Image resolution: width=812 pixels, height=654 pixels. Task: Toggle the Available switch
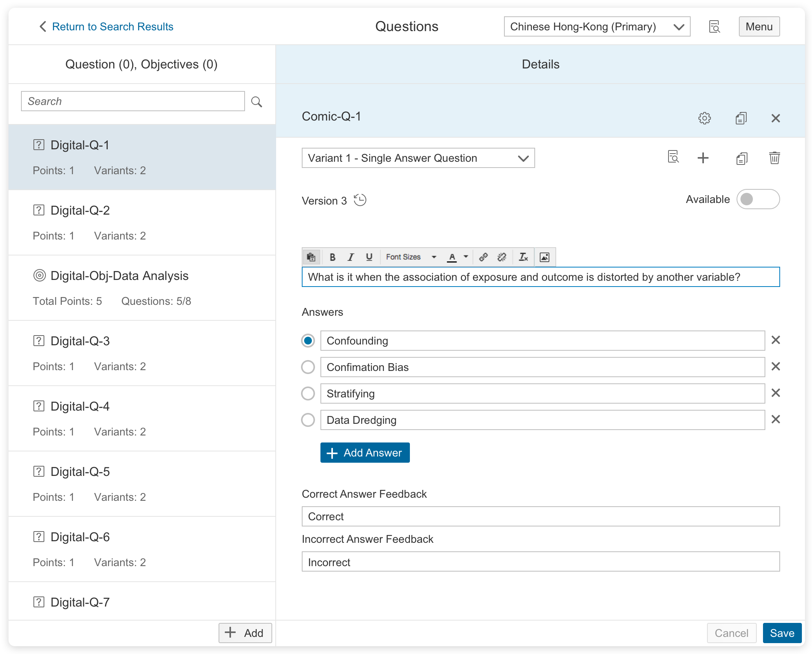pyautogui.click(x=758, y=199)
